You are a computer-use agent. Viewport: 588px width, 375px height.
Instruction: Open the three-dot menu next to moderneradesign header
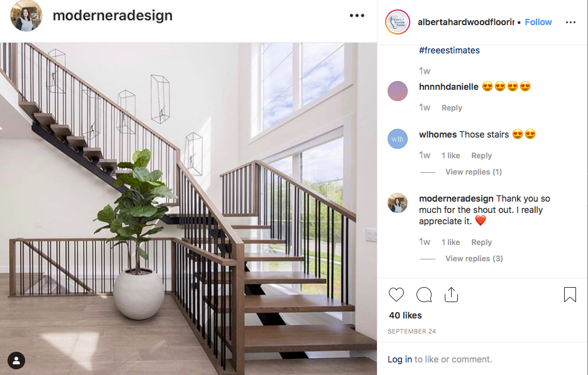tap(357, 15)
